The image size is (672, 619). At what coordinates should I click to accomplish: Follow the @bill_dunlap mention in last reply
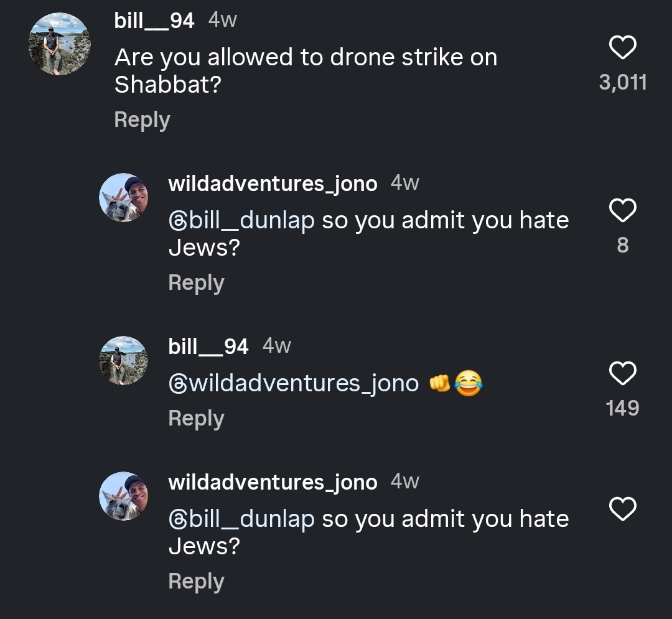pos(241,519)
